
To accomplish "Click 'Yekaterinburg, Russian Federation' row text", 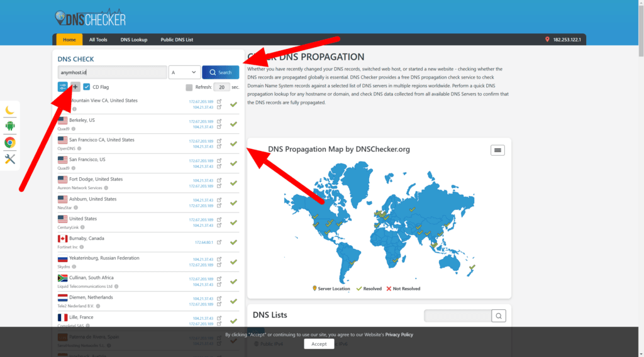I will pyautogui.click(x=104, y=258).
